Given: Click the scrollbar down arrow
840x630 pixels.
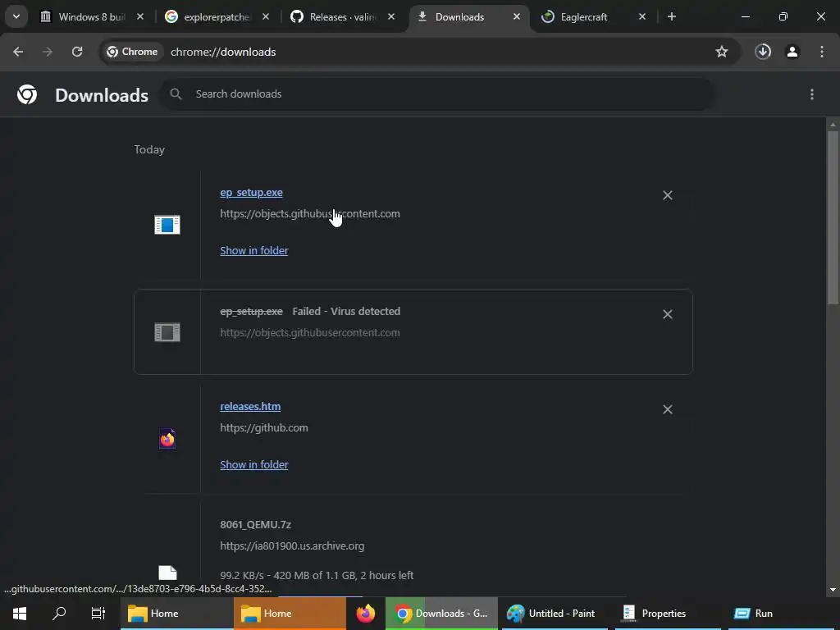Looking at the screenshot, I should [x=833, y=590].
